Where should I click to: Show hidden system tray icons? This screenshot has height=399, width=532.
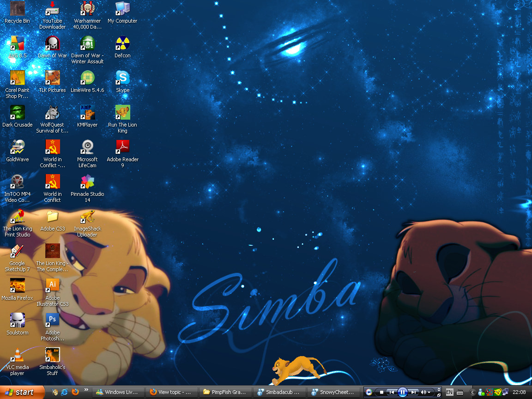(x=472, y=392)
